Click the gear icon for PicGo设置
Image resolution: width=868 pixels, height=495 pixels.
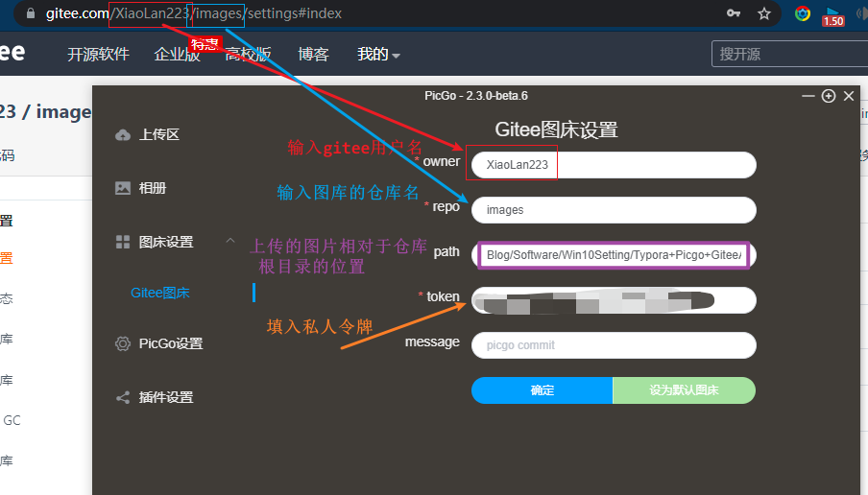pos(123,343)
